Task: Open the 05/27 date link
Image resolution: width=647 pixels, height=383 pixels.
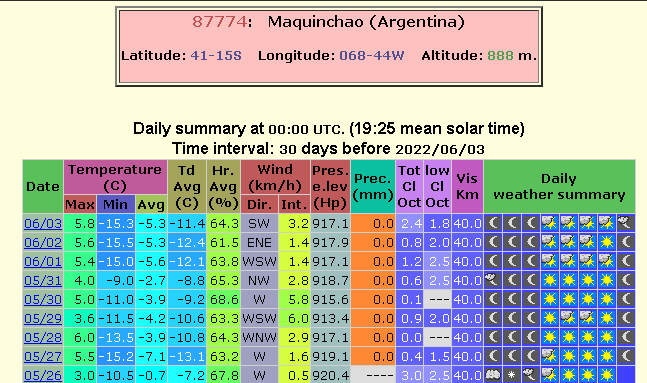Action: (x=43, y=357)
